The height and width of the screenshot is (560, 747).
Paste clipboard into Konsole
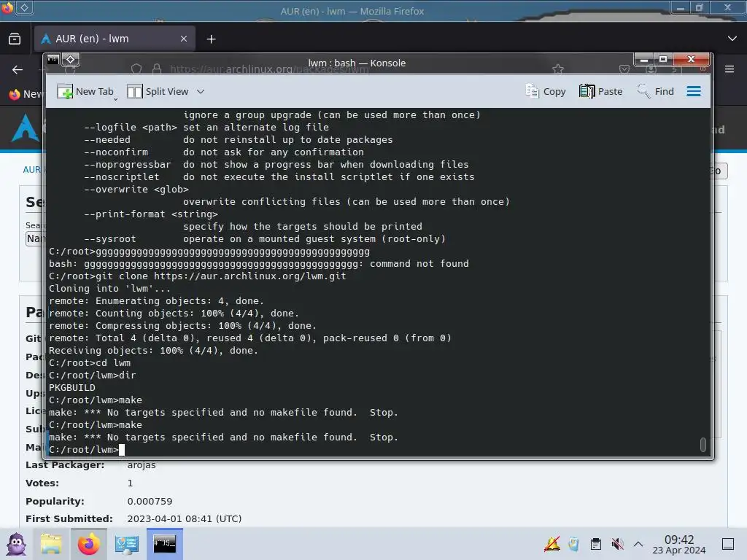click(601, 91)
